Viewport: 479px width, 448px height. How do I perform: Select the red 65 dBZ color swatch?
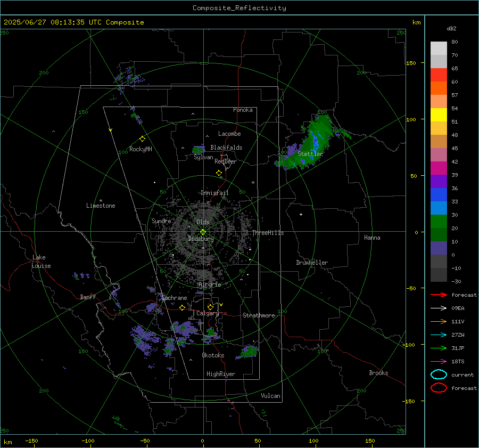439,75
